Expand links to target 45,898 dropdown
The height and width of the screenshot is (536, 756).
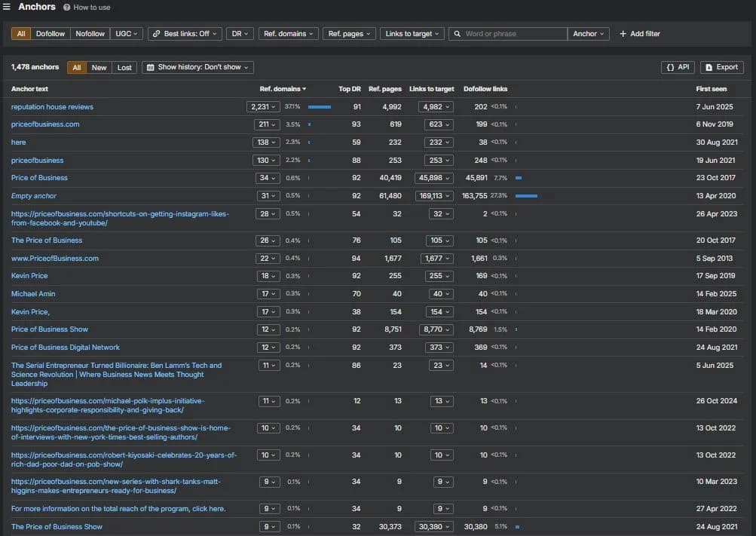tap(434, 178)
